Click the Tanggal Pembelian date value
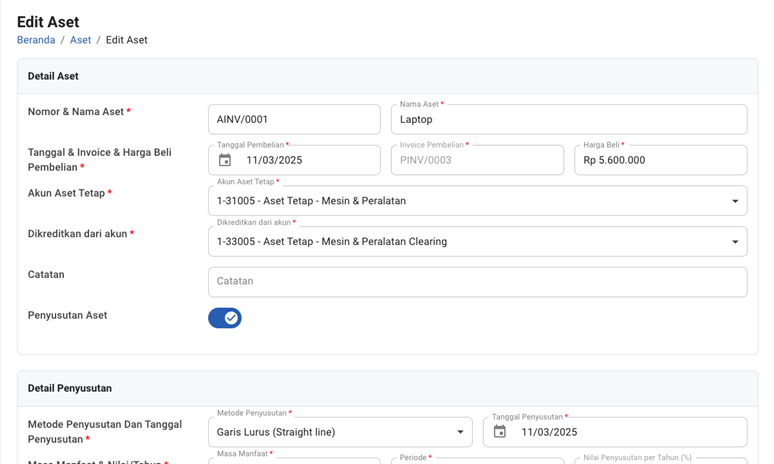 274,160
